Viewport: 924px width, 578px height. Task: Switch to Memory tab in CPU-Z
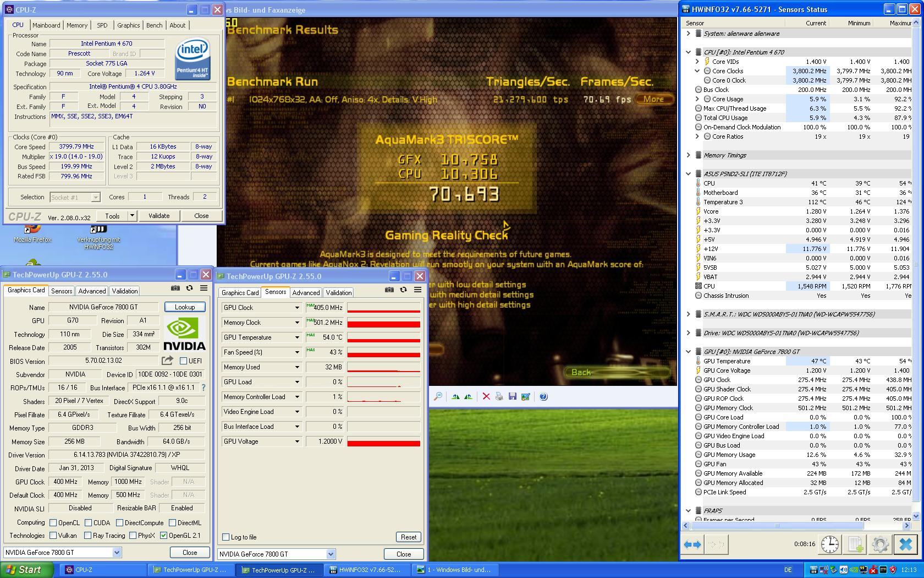pyautogui.click(x=77, y=25)
